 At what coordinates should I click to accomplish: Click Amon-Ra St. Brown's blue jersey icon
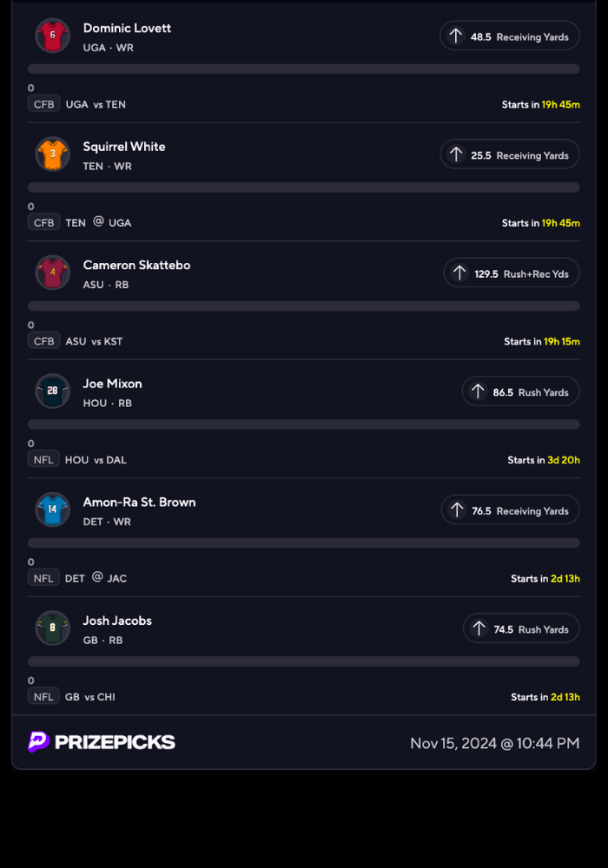tap(52, 510)
